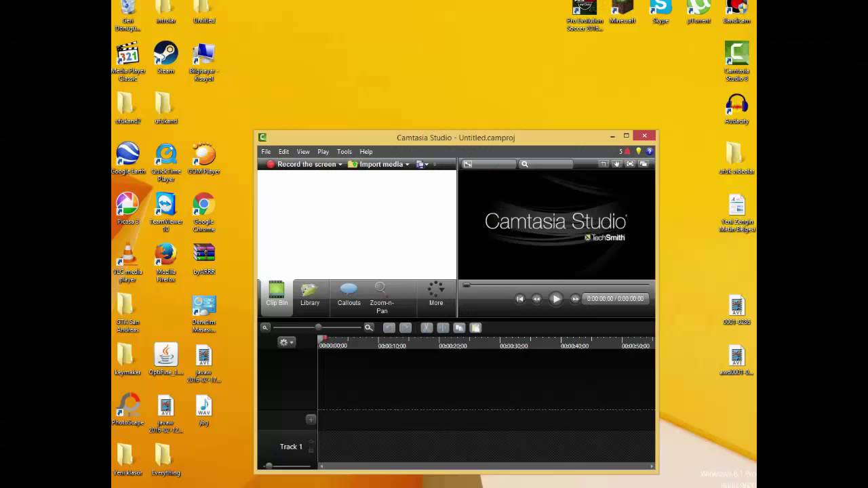The height and width of the screenshot is (488, 868).
Task: Select the Google Chrome desktop icon
Action: (x=203, y=213)
